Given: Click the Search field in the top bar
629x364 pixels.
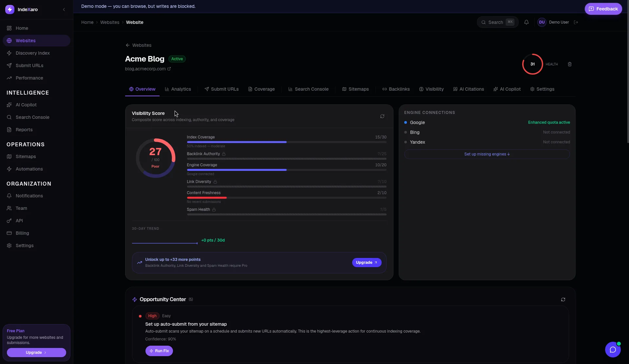Looking at the screenshot, I should coord(497,22).
